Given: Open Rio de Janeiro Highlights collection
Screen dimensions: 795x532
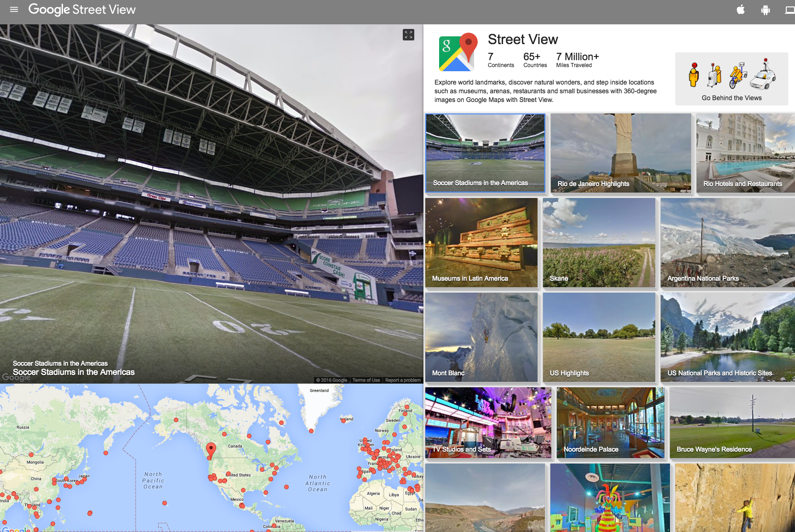Looking at the screenshot, I should coord(621,153).
